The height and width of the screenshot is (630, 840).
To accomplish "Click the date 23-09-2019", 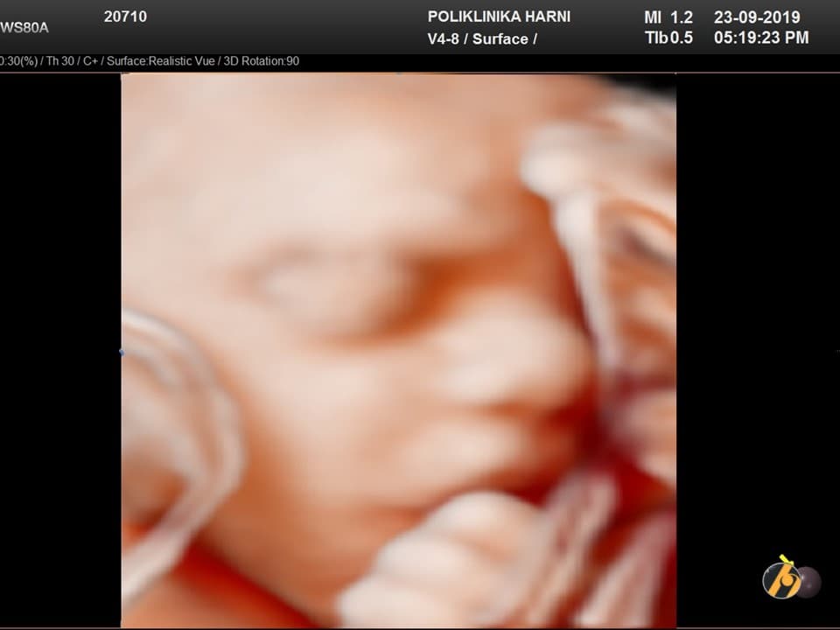I will 757,17.
